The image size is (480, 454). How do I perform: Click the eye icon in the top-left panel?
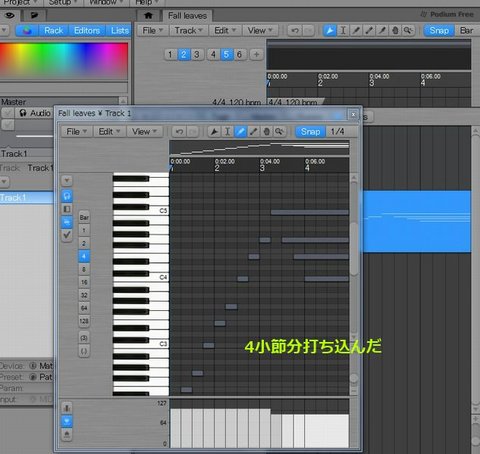[x=10, y=15]
